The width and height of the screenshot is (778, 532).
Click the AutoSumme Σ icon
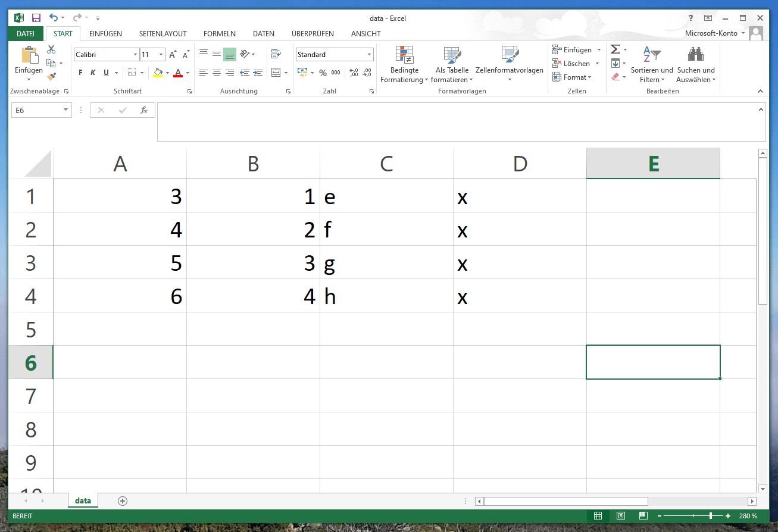[616, 49]
